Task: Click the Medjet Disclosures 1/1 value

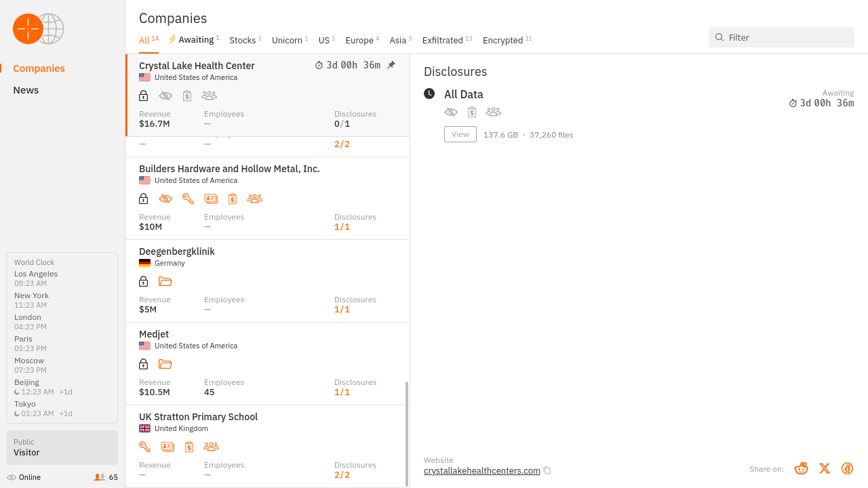Action: coord(342,392)
